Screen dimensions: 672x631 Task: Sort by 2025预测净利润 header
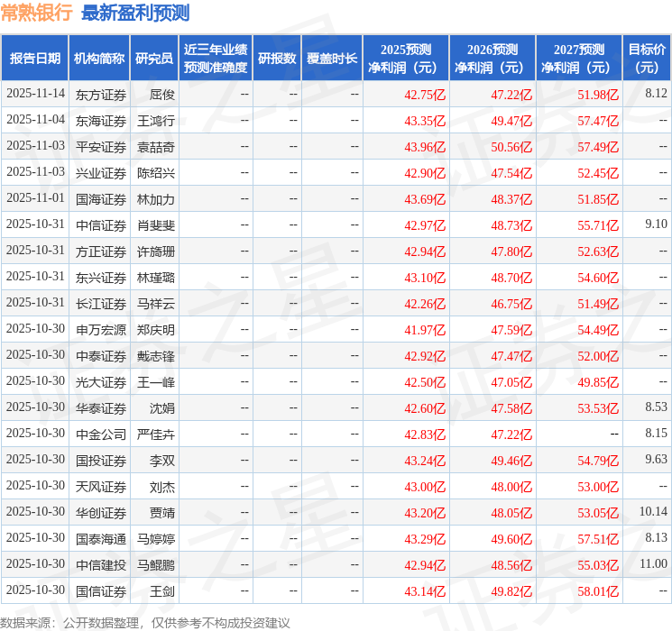[x=406, y=58]
